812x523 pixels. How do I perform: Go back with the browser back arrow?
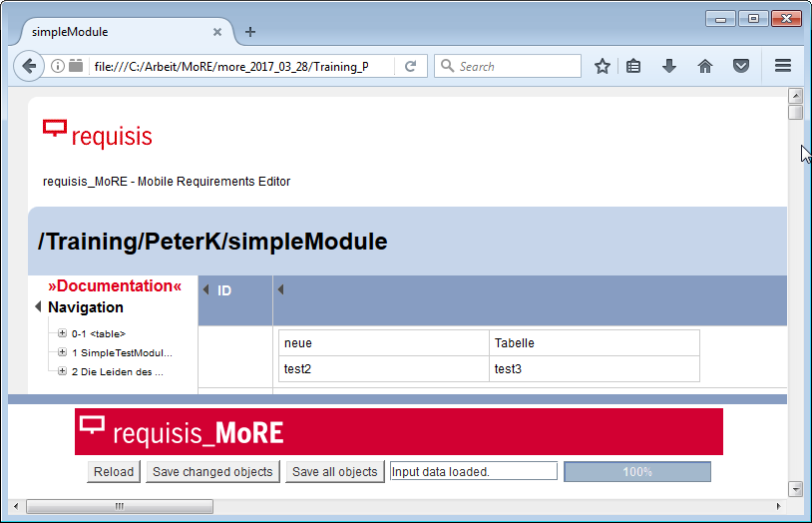(29, 66)
